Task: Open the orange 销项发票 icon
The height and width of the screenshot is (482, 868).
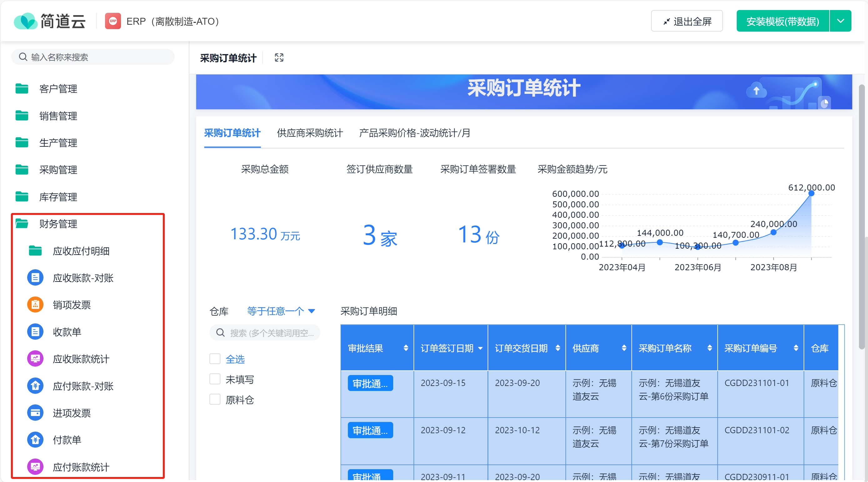Action: pos(35,305)
